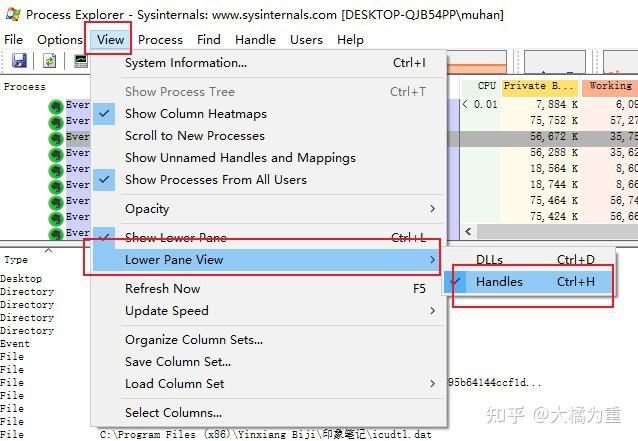The image size is (638, 441).
Task: Choose System Information... from the View menu
Action: (269, 63)
